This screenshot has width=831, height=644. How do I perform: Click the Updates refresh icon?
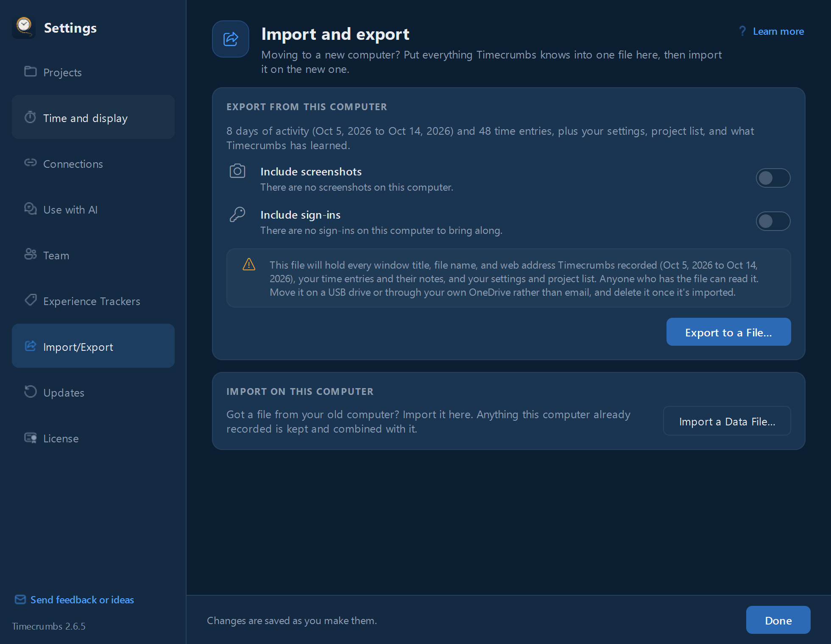[31, 392]
